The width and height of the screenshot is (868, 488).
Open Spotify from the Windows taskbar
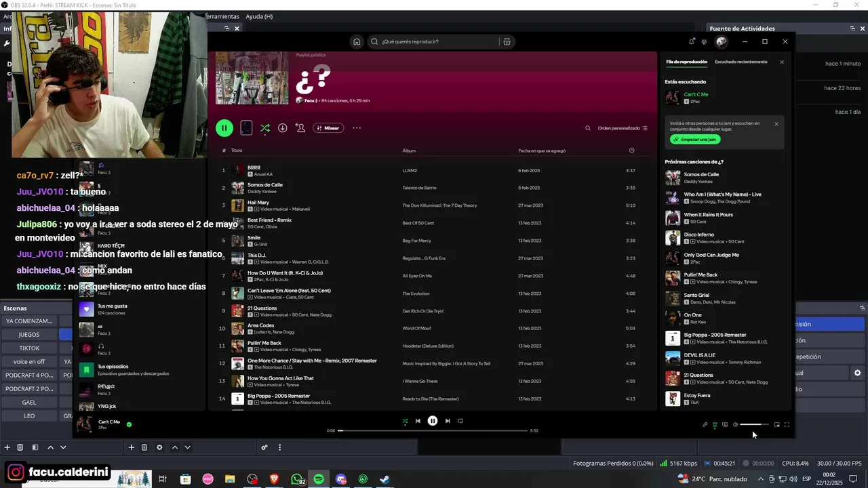click(319, 479)
